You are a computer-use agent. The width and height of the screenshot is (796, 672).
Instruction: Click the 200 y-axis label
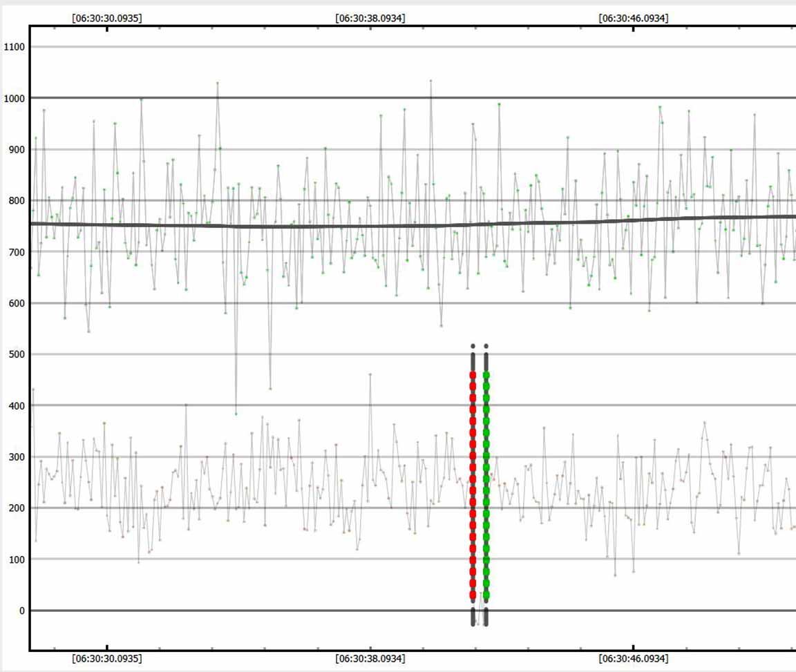(17, 508)
